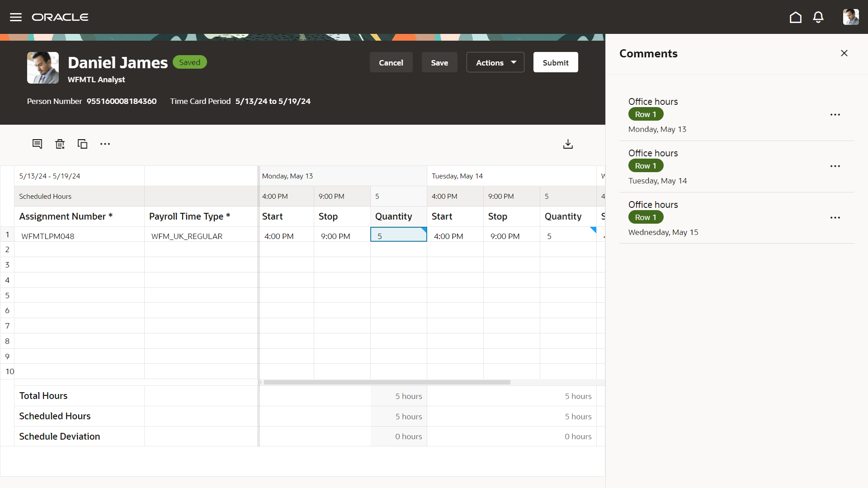This screenshot has width=868, height=488.
Task: Open the Actions dropdown
Action: point(495,62)
